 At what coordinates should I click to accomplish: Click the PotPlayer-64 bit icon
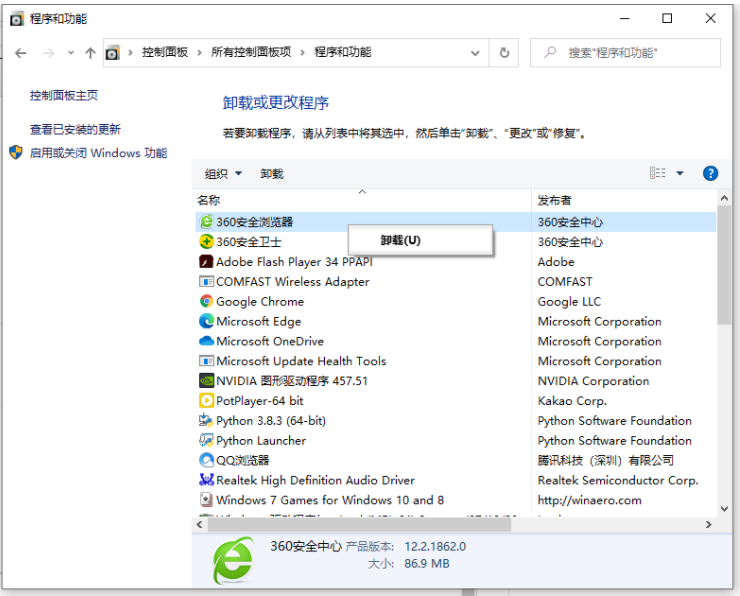[206, 401]
